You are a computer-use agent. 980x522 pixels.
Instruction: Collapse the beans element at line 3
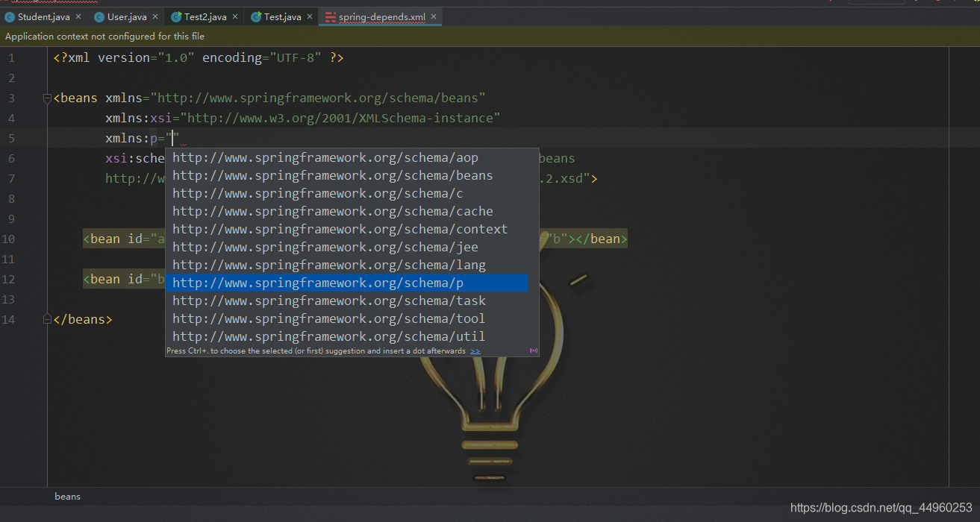pyautogui.click(x=48, y=98)
